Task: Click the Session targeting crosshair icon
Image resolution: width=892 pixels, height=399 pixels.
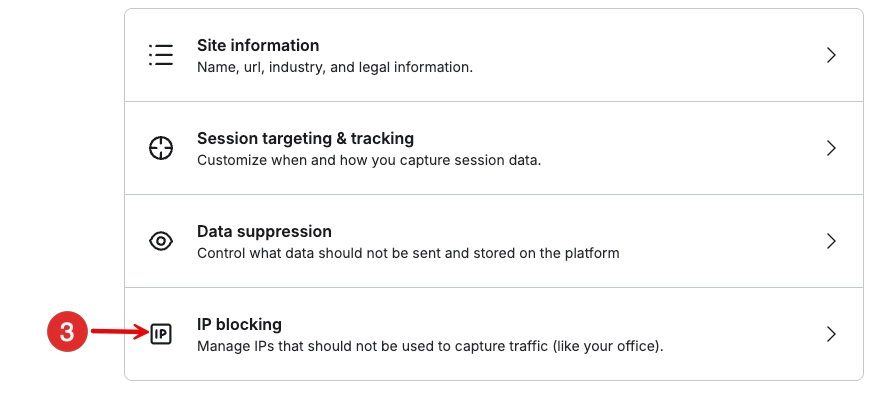Action: pos(161,148)
